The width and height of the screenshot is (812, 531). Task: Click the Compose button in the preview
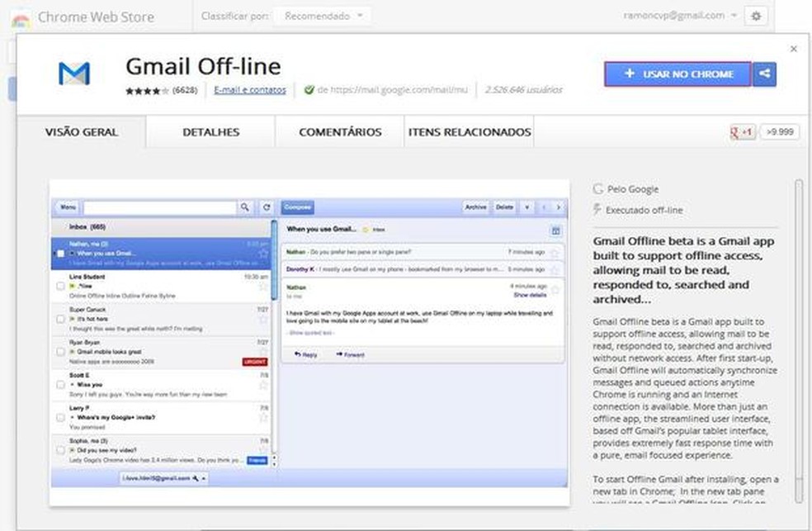coord(298,207)
